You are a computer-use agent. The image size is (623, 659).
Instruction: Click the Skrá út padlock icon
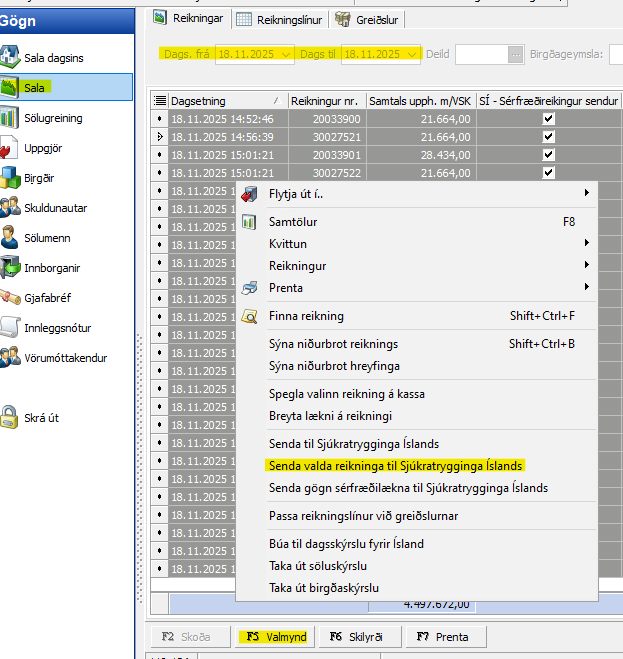coord(11,417)
